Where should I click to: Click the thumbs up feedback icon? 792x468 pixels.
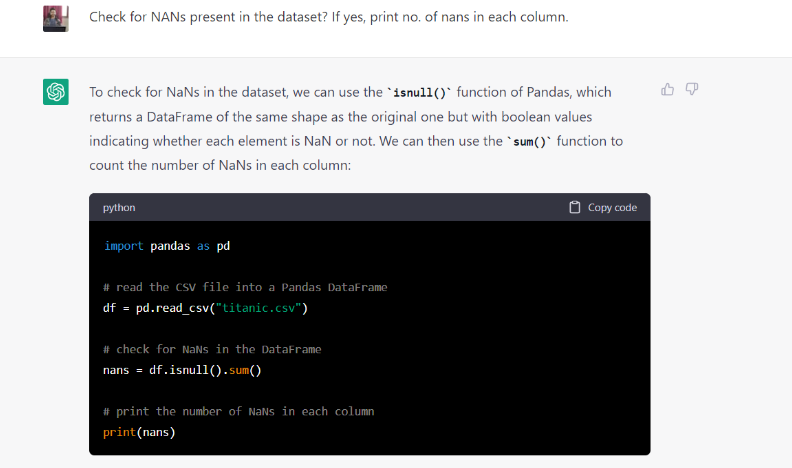668,90
